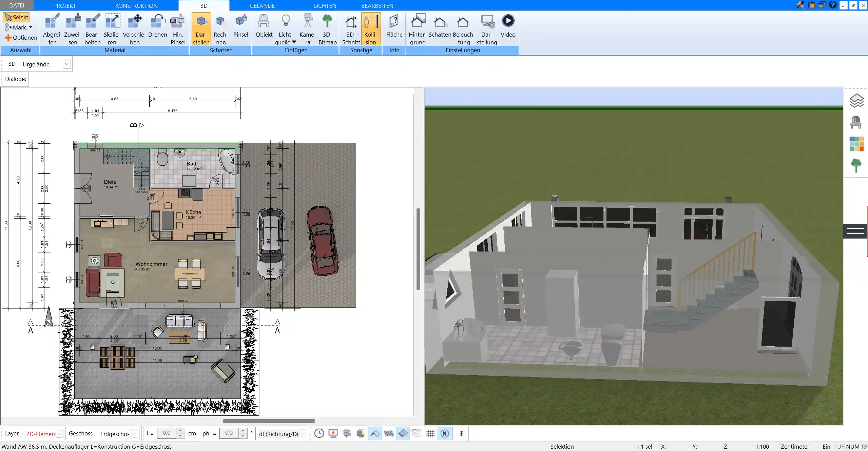Viewport: 868px width, 451px height.
Task: Select the Hin. Pinsel tool
Action: coord(178,29)
